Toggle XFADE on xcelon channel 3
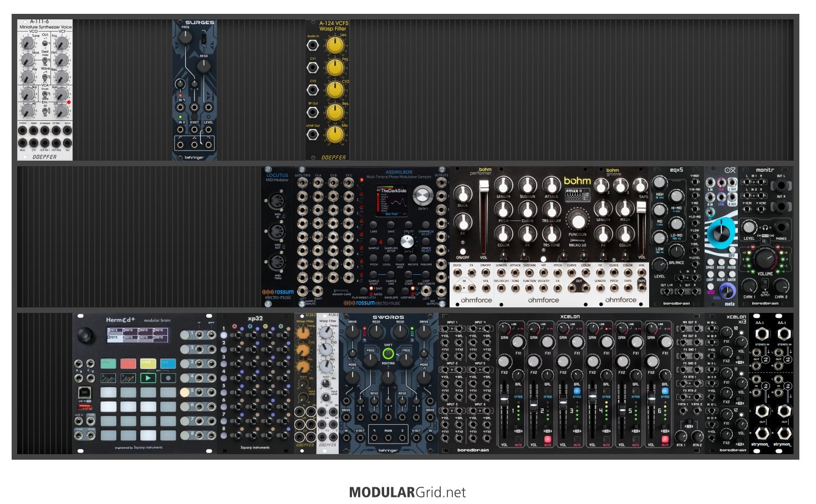This screenshot has width=816, height=504. click(x=577, y=390)
